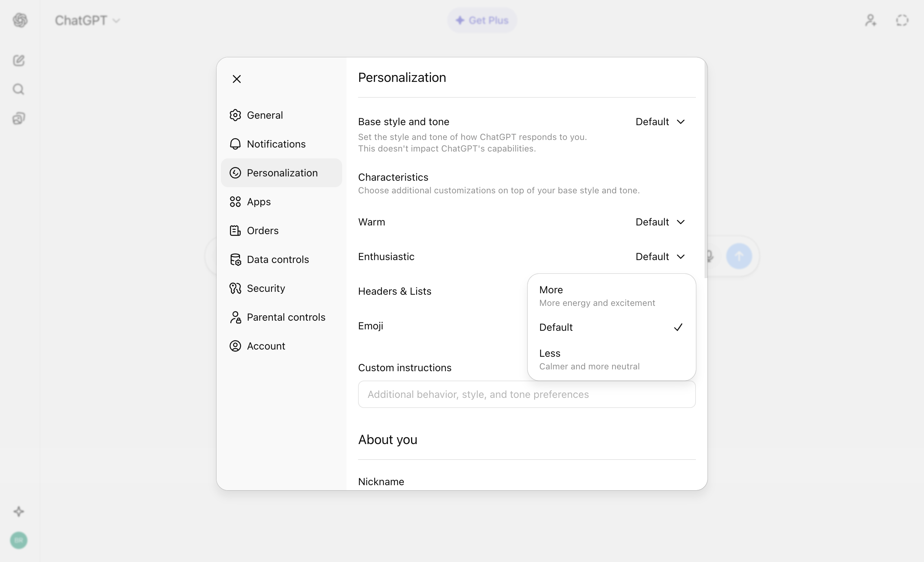The height and width of the screenshot is (562, 924).
Task: Click the microphone icon behind the dialog
Action: (710, 256)
